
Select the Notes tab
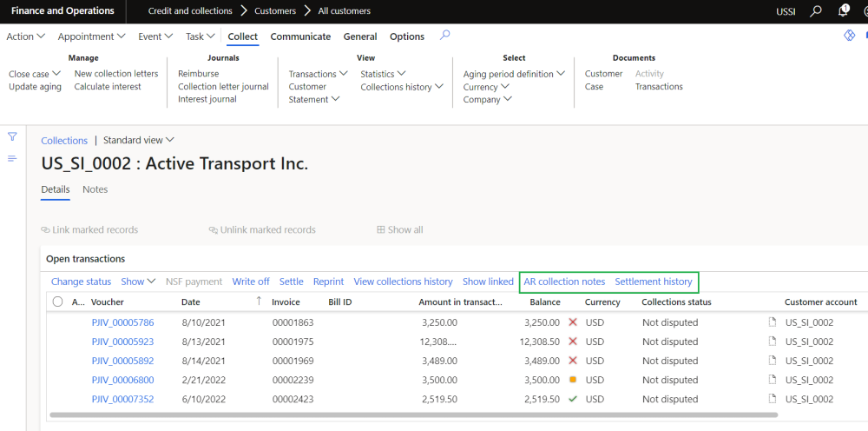tap(95, 189)
